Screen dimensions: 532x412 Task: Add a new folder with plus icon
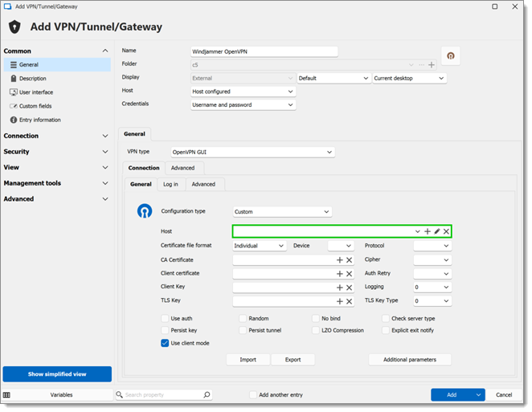[x=432, y=65]
